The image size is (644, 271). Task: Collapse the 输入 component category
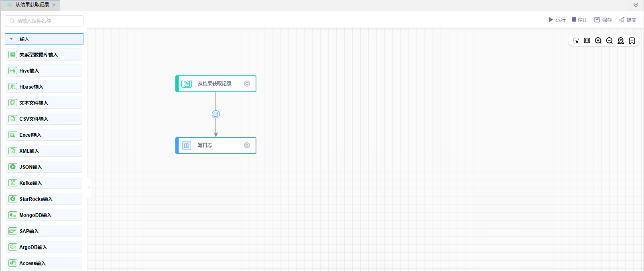point(11,39)
